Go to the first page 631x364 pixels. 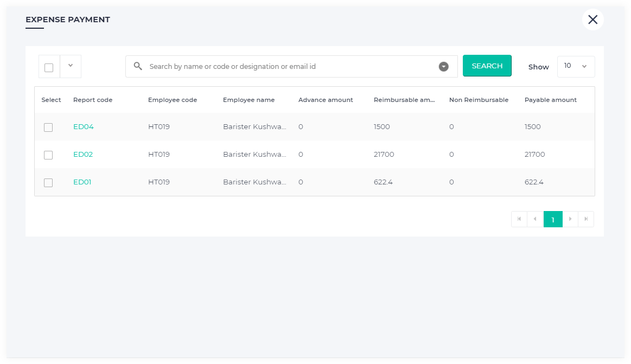pos(519,219)
